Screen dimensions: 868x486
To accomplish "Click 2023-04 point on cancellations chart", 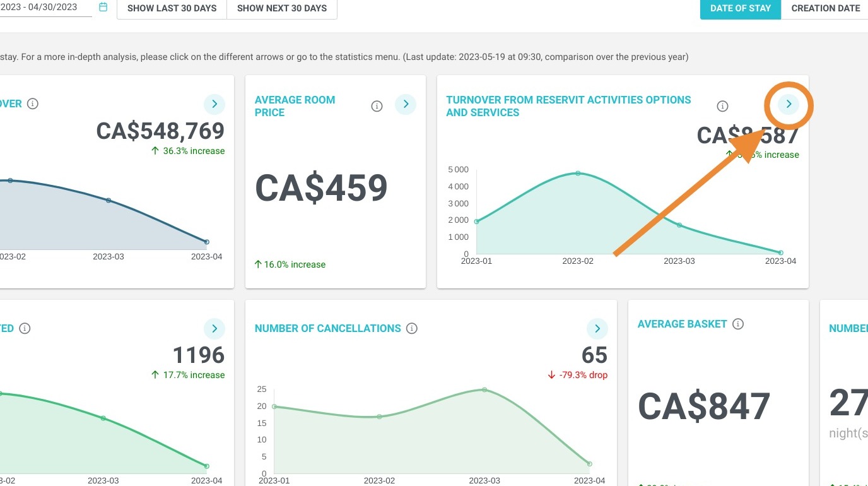I will (589, 464).
